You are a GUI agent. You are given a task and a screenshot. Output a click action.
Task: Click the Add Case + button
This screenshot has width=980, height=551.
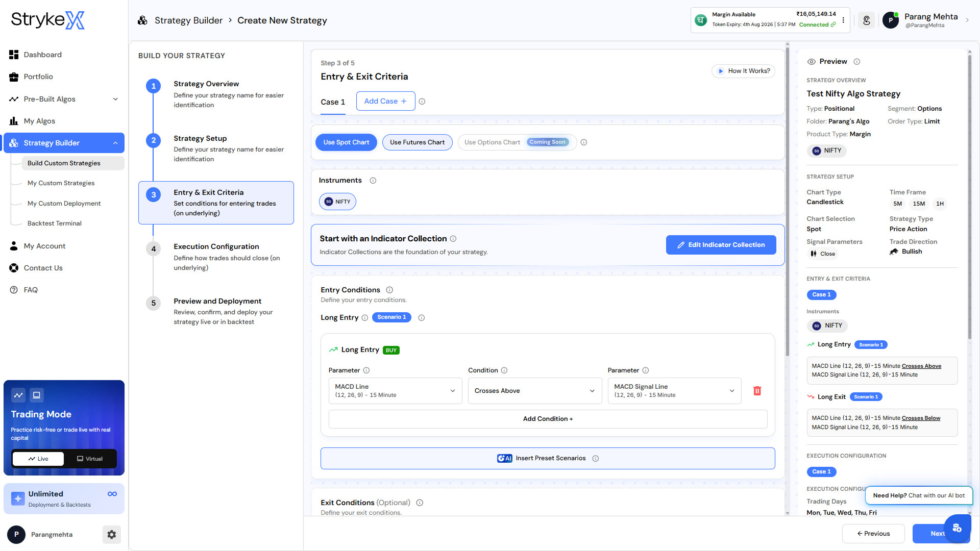coord(385,101)
